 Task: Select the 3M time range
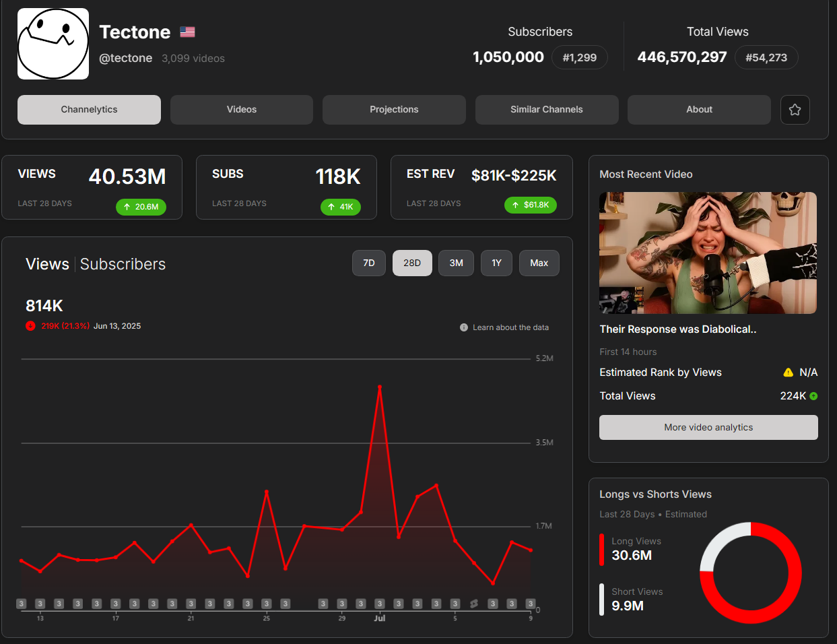coord(457,263)
